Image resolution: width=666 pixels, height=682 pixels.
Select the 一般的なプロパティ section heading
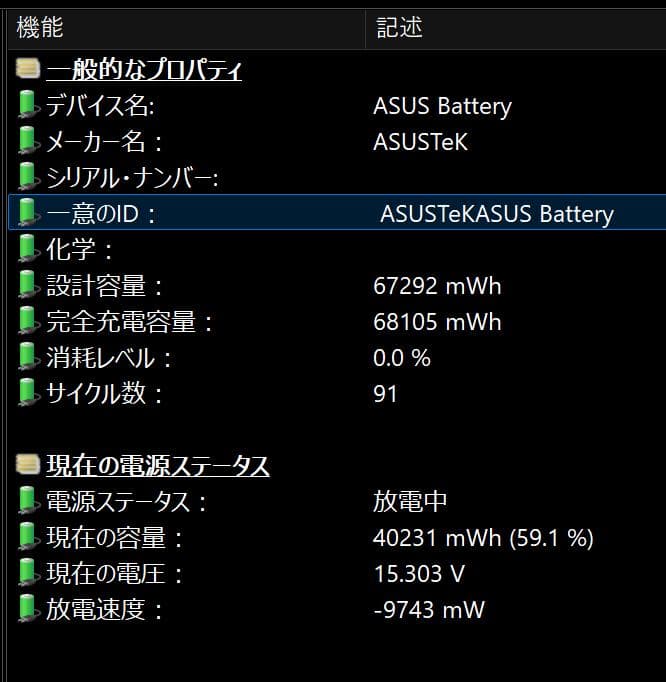(144, 70)
